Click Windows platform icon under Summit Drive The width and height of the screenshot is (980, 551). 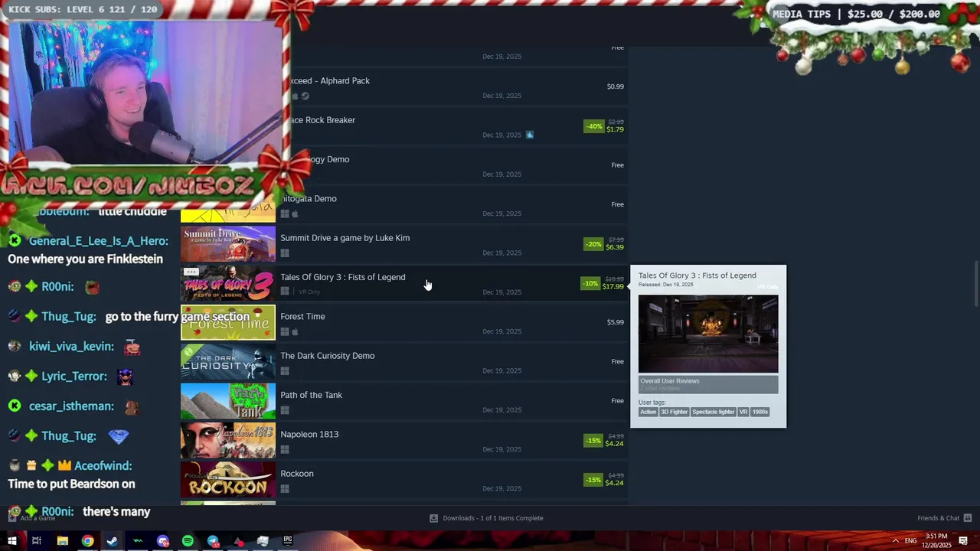[285, 253]
